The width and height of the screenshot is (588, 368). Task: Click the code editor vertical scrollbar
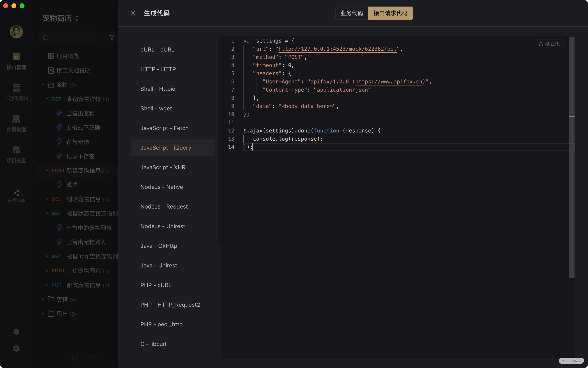click(x=571, y=157)
